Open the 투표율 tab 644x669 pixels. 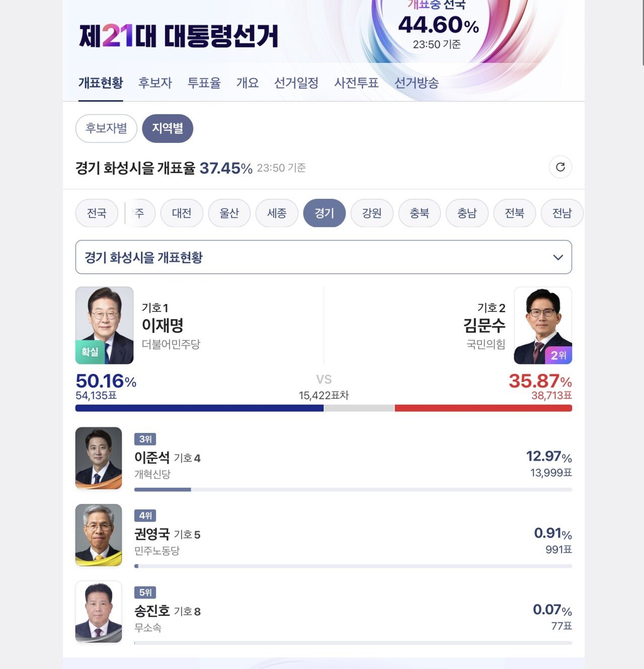pyautogui.click(x=204, y=83)
